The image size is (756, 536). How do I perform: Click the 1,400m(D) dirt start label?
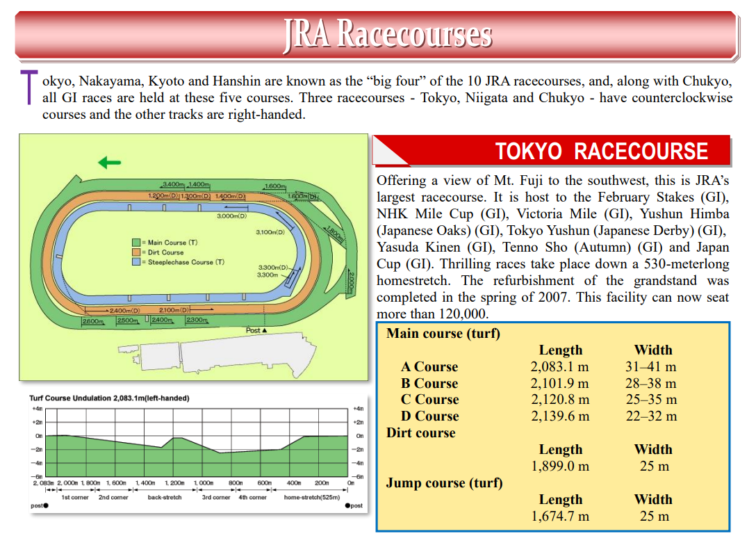tap(230, 196)
